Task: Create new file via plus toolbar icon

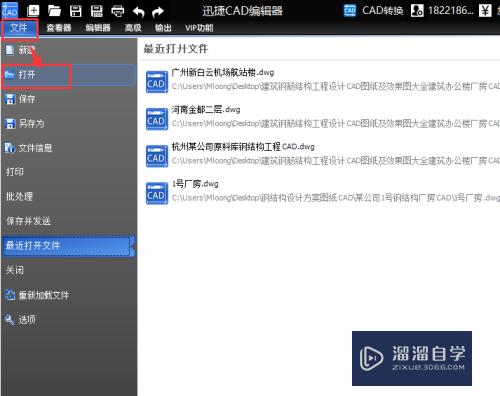Action: tap(33, 11)
